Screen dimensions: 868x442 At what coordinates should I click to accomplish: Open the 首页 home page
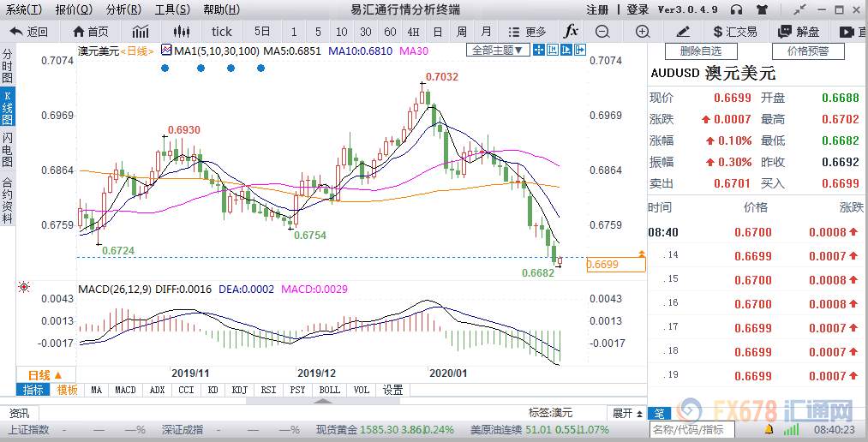click(92, 32)
